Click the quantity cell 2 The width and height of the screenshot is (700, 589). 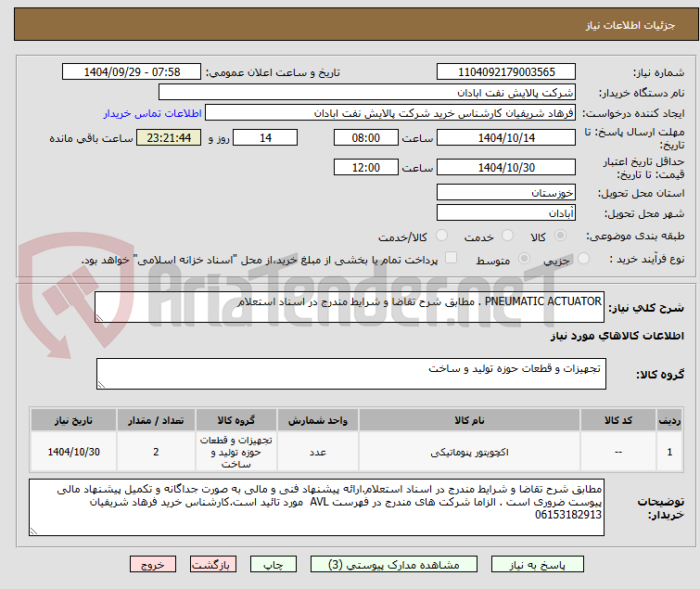156,452
